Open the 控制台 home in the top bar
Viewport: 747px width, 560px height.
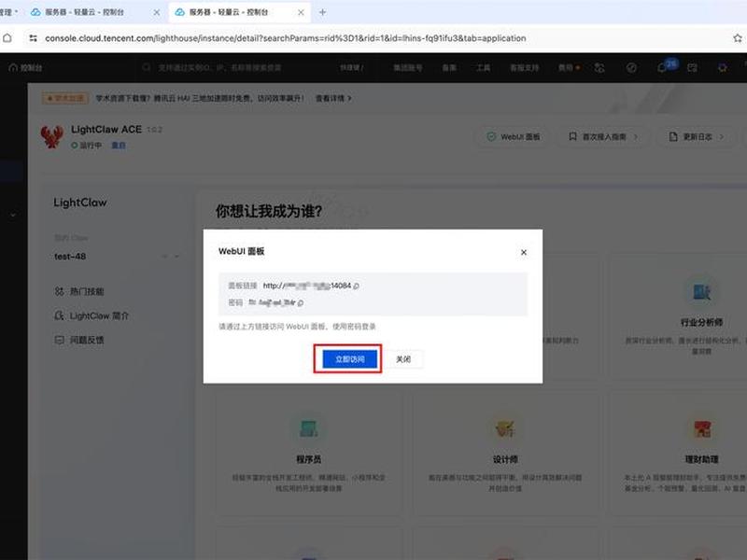pyautogui.click(x=26, y=67)
